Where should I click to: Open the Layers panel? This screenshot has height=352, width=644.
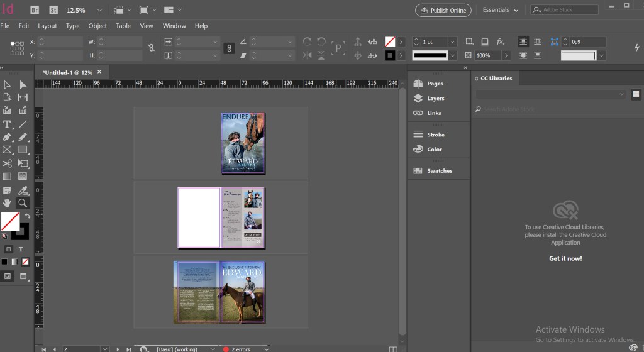coord(435,99)
